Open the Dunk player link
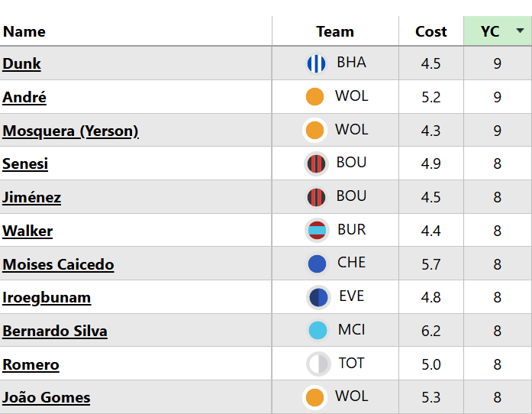The image size is (532, 414). click(x=21, y=64)
